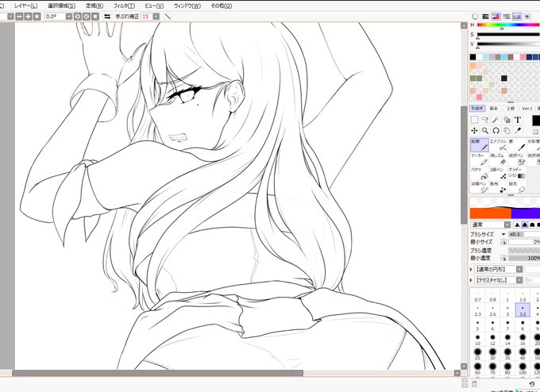540x392 pixels.
Task: Select the 選択ペン selection pen
Action: pos(517,159)
